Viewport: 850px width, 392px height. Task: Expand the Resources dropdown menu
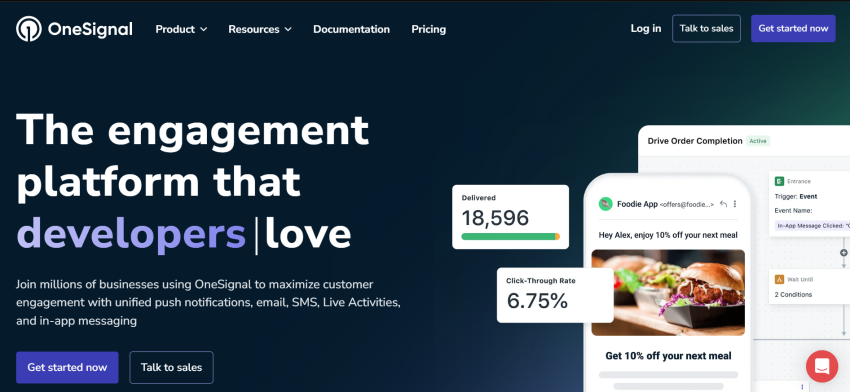[260, 29]
